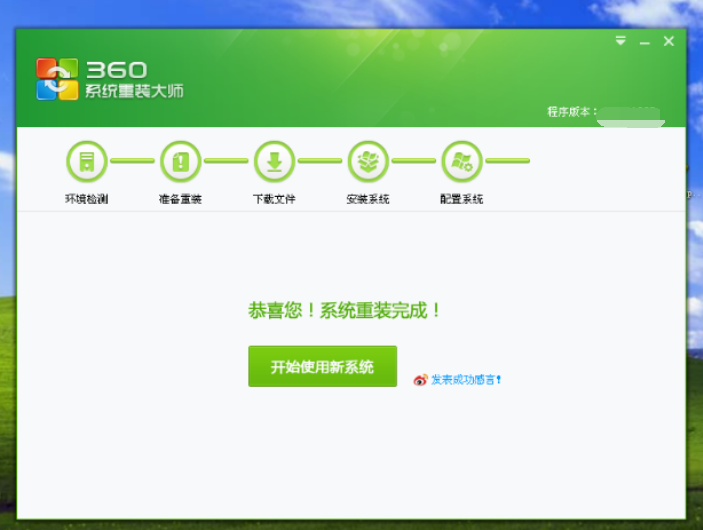The width and height of the screenshot is (703, 530).
Task: Open the title bar dropdown menu
Action: coord(621,41)
